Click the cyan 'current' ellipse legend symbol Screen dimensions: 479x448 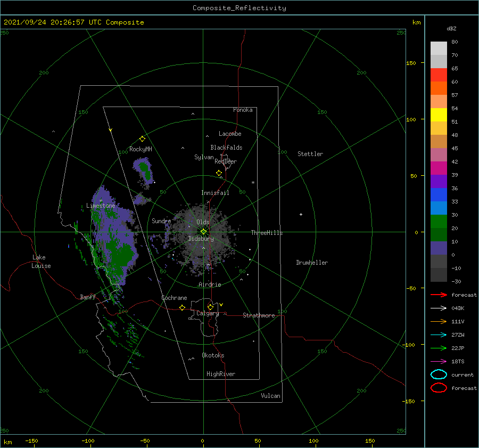(439, 374)
